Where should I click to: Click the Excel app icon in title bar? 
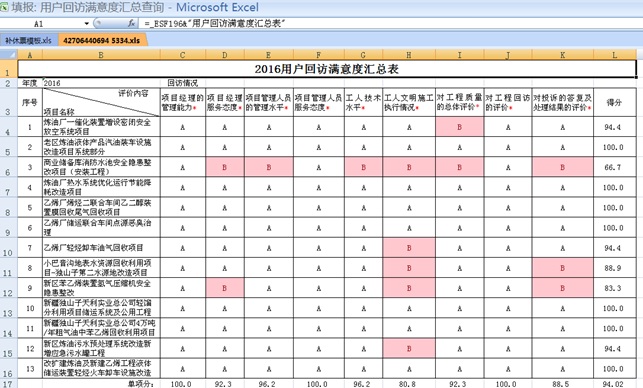point(4,7)
